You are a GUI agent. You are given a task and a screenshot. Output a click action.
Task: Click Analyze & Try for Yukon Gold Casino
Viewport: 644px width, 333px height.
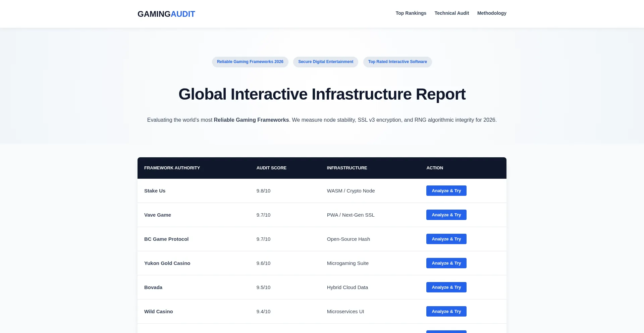point(446,263)
